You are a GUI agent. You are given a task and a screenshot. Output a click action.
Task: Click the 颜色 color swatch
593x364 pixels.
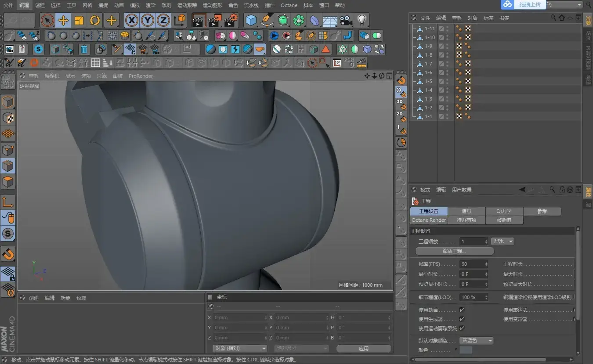click(466, 350)
